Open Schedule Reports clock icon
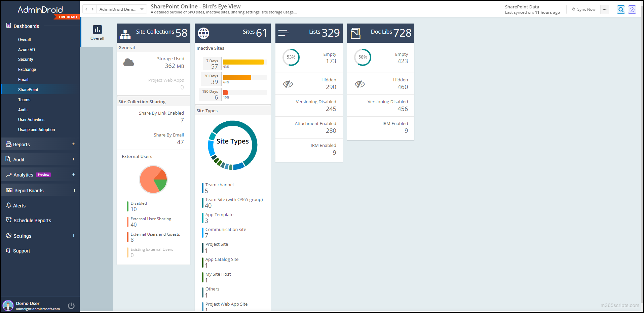 pos(9,220)
